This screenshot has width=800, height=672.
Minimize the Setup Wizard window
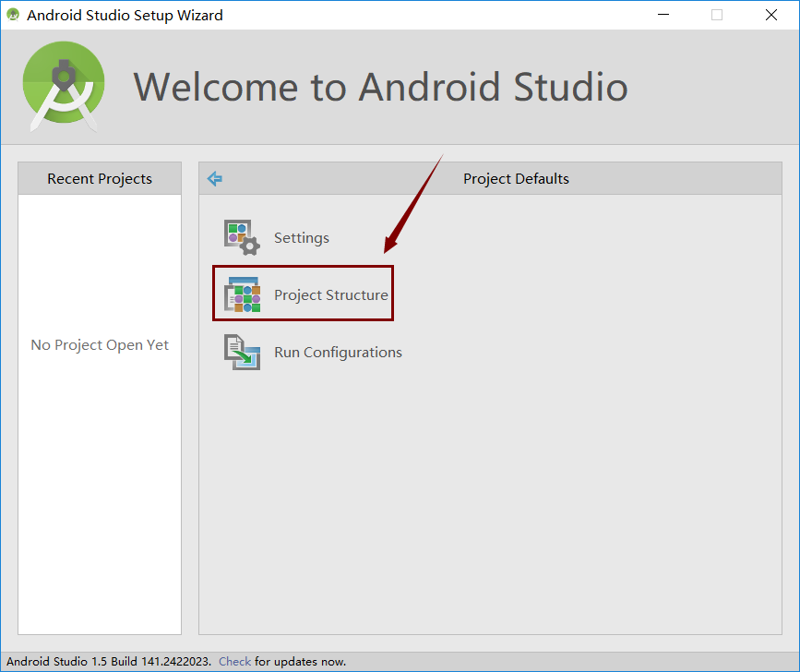(663, 15)
